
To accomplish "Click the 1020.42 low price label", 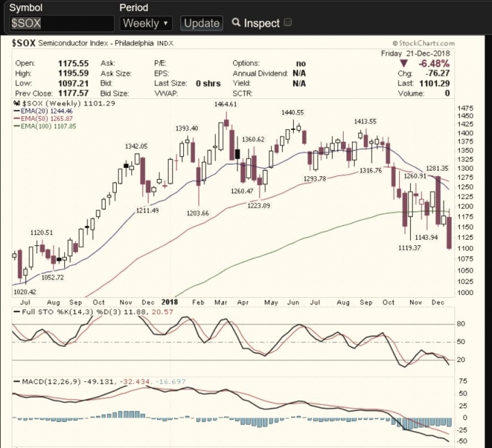I will (x=25, y=292).
